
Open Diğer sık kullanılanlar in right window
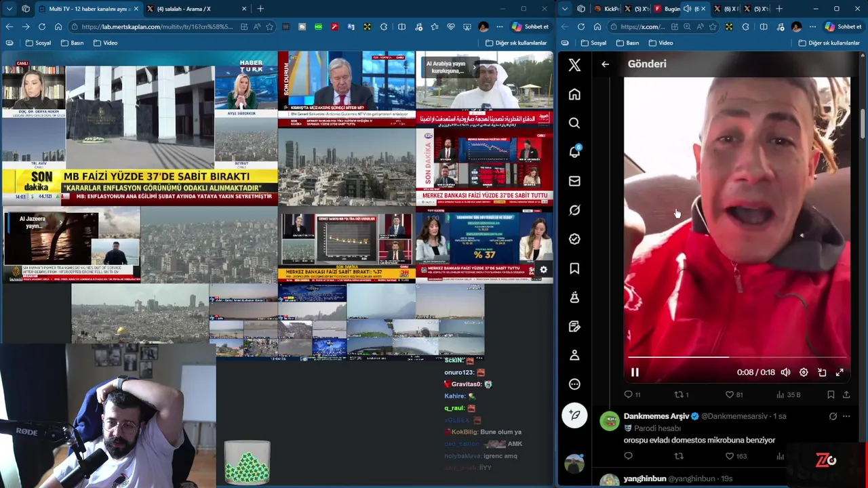coord(829,43)
